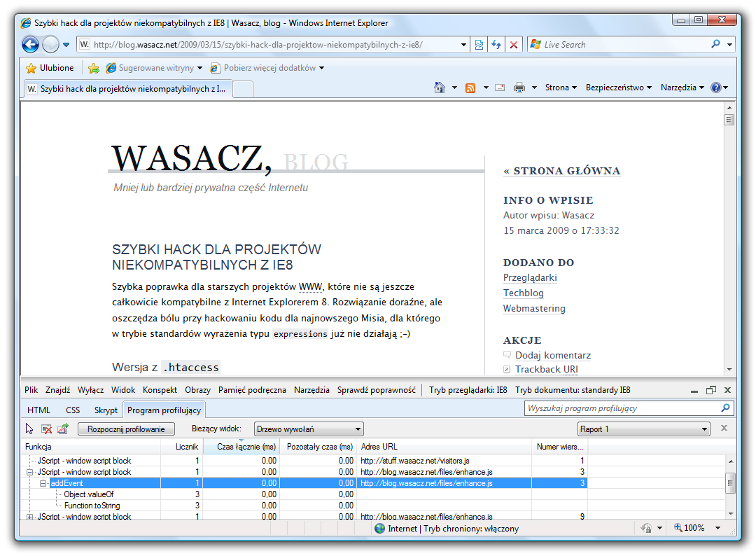Open the search provider dropdown arrow
This screenshot has height=556, width=756.
(x=729, y=45)
